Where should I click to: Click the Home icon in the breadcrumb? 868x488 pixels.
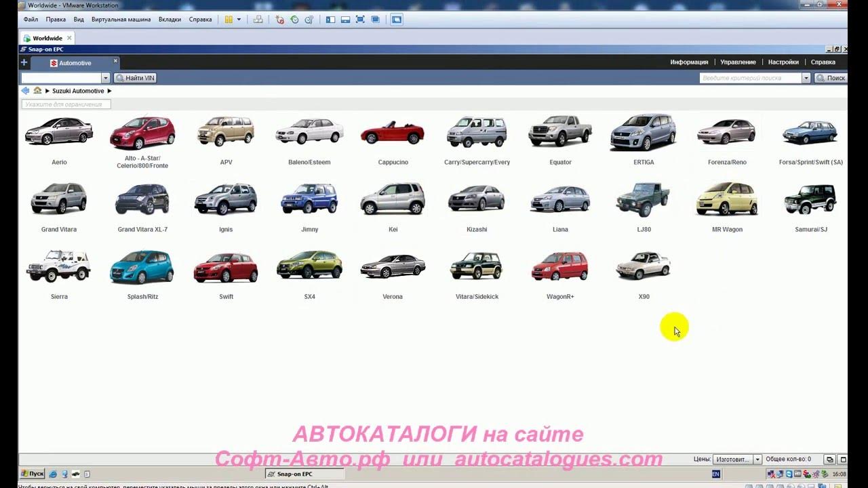click(x=38, y=90)
